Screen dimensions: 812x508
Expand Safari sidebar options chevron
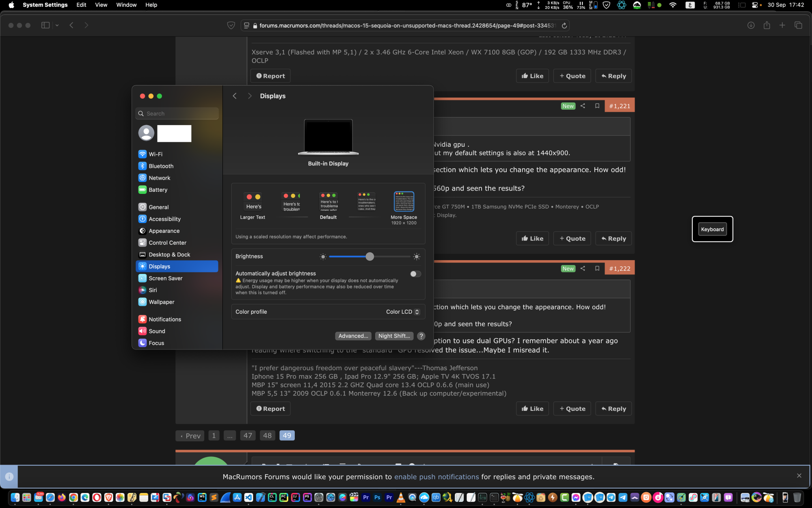click(57, 25)
